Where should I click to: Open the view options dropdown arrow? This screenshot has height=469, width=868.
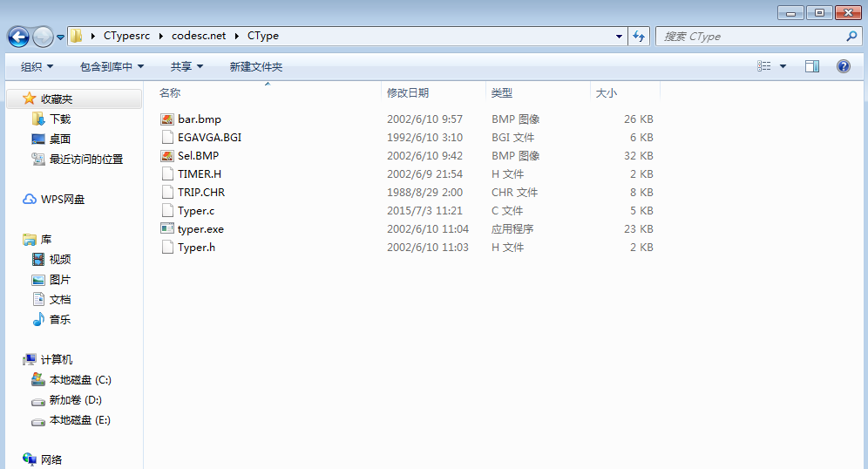tap(783, 66)
